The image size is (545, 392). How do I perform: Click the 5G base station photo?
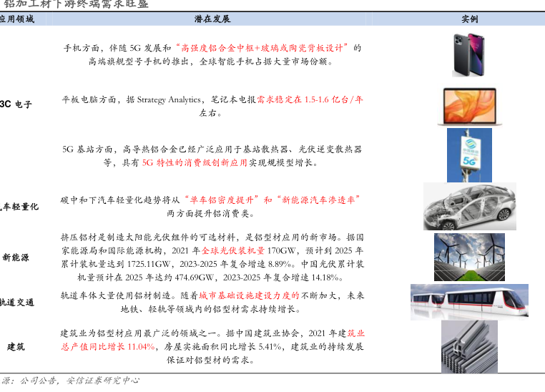pos(469,155)
